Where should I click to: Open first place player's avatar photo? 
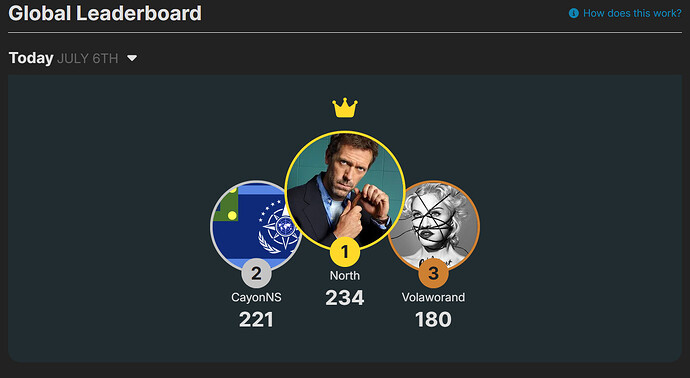345,191
